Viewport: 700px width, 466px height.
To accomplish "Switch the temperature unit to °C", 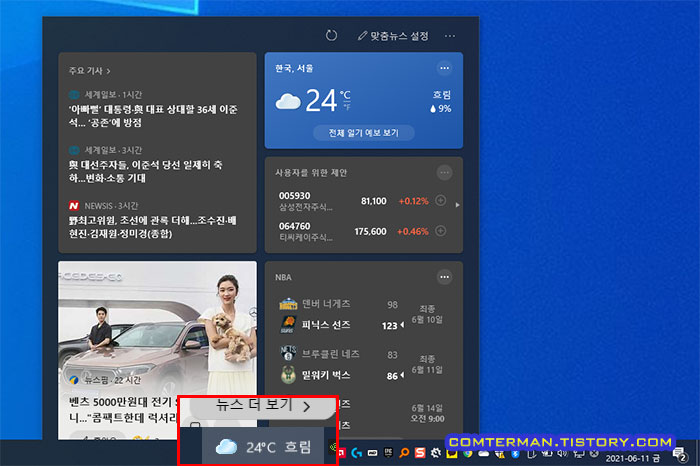I will coord(345,95).
